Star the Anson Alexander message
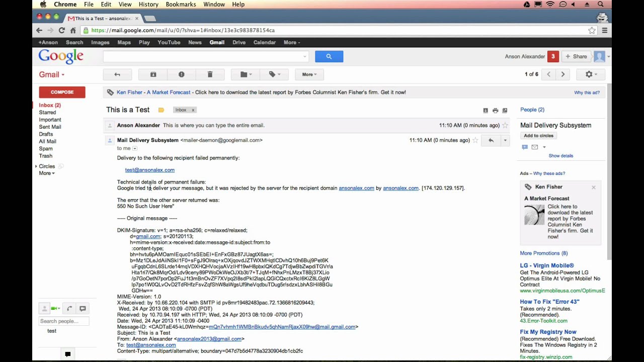This screenshot has height=362, width=644. (505, 125)
